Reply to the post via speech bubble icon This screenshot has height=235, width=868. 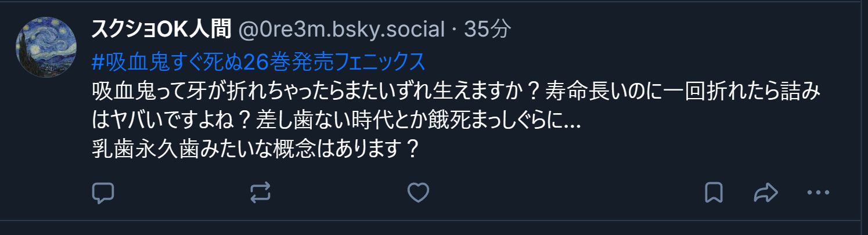103,193
